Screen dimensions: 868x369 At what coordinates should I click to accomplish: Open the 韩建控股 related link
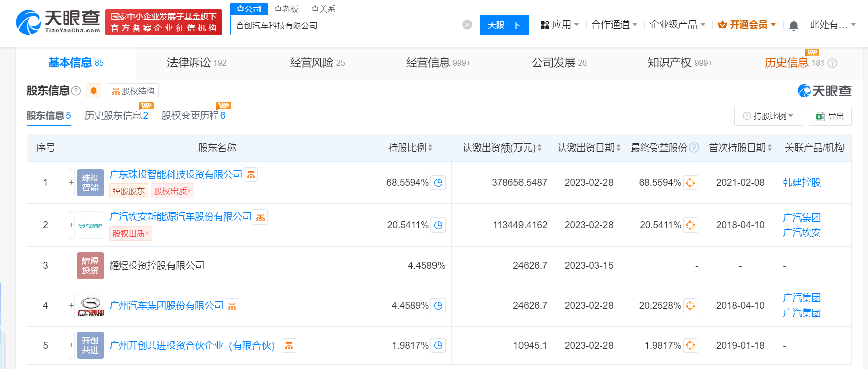802,183
